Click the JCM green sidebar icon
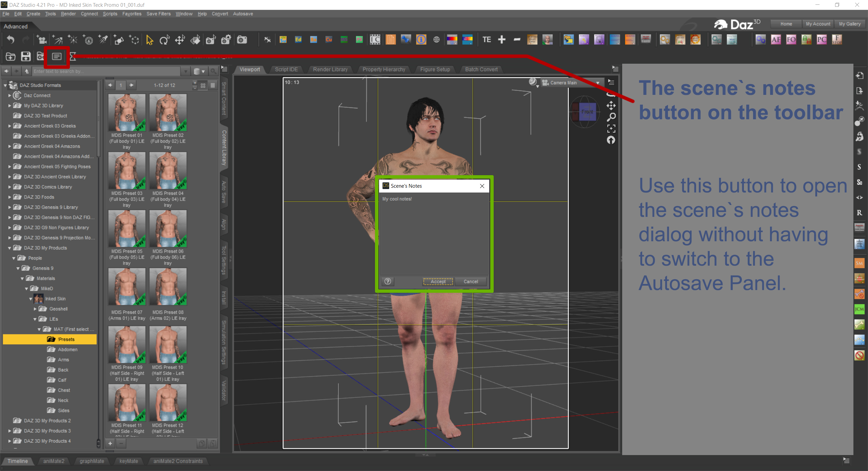This screenshot has width=868, height=471. click(x=859, y=309)
